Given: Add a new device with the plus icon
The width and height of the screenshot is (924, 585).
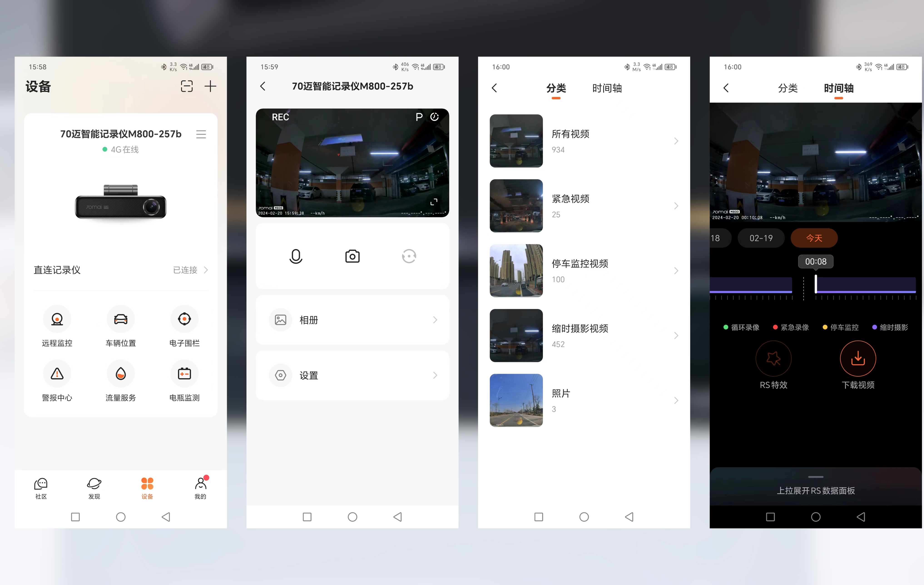Looking at the screenshot, I should [210, 86].
